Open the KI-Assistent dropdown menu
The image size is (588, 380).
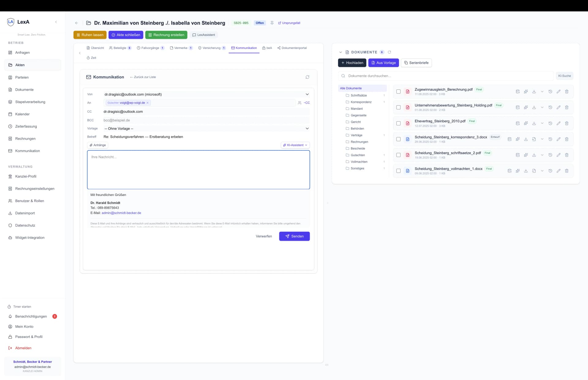point(295,145)
